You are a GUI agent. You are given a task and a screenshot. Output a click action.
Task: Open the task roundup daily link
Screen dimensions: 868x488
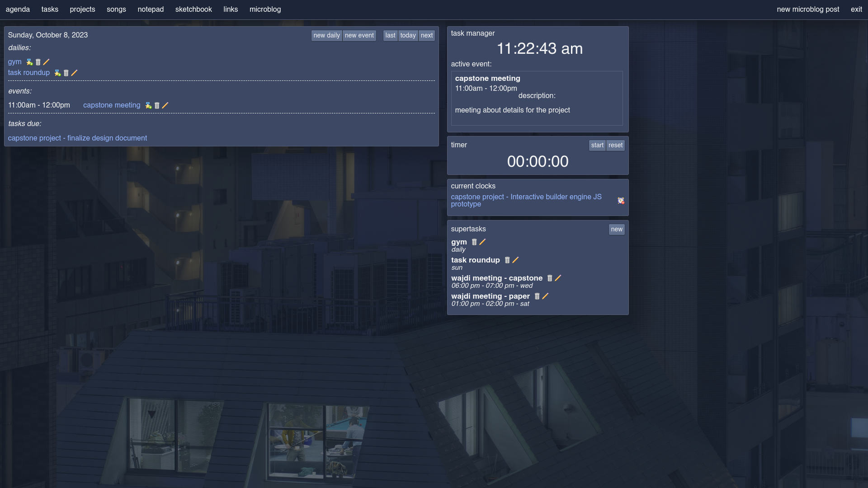[29, 73]
